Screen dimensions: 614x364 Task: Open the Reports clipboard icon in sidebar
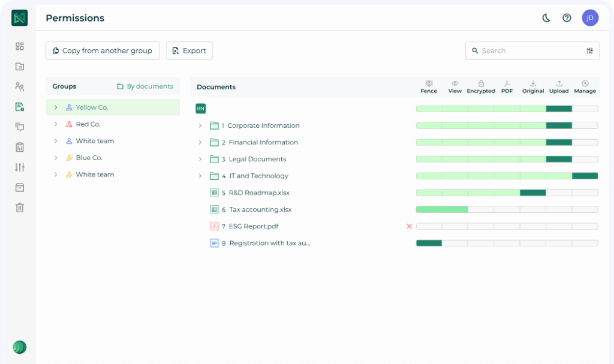(x=19, y=147)
